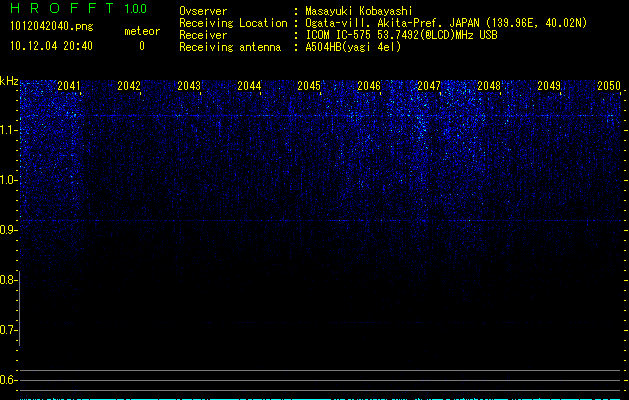Screen dimensions: 629x400
Task: Click the Ovserver label
Action: pyautogui.click(x=203, y=11)
